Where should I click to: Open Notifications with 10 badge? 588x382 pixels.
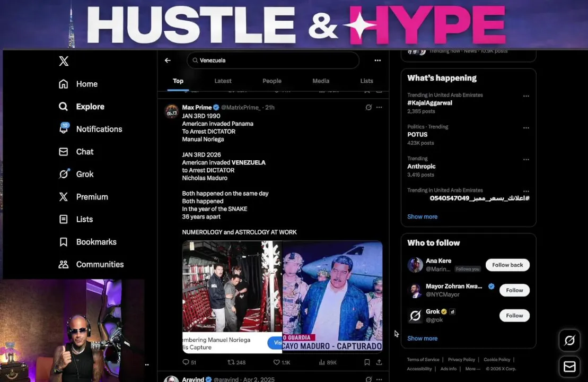[90, 129]
